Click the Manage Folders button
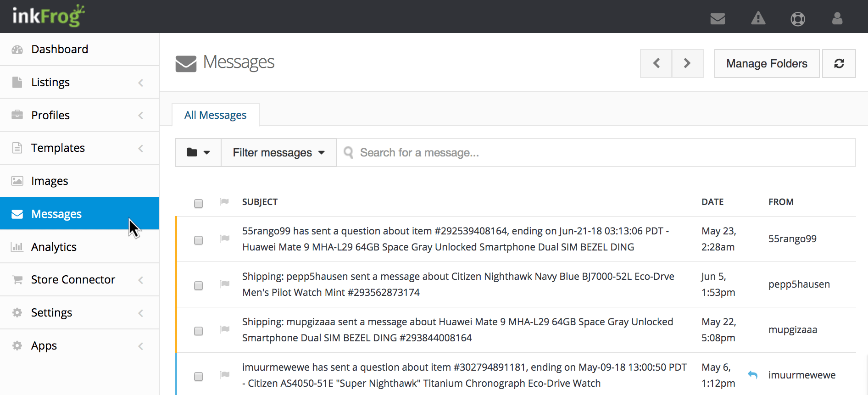This screenshot has width=868, height=395. click(767, 64)
